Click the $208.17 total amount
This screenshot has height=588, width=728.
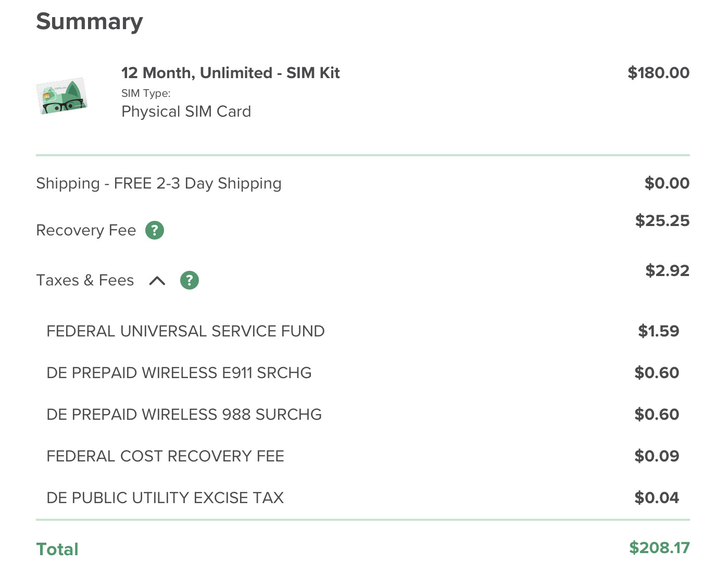659,548
